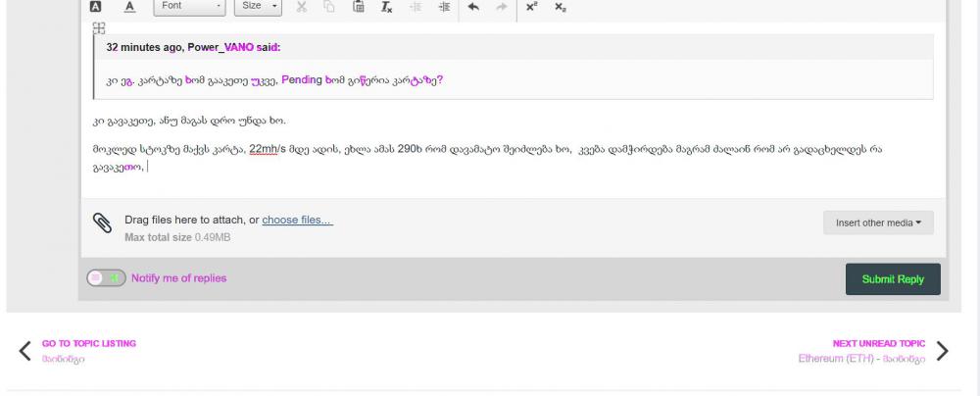This screenshot has width=980, height=396.
Task: Apply superscript formatting
Action: pos(531,7)
